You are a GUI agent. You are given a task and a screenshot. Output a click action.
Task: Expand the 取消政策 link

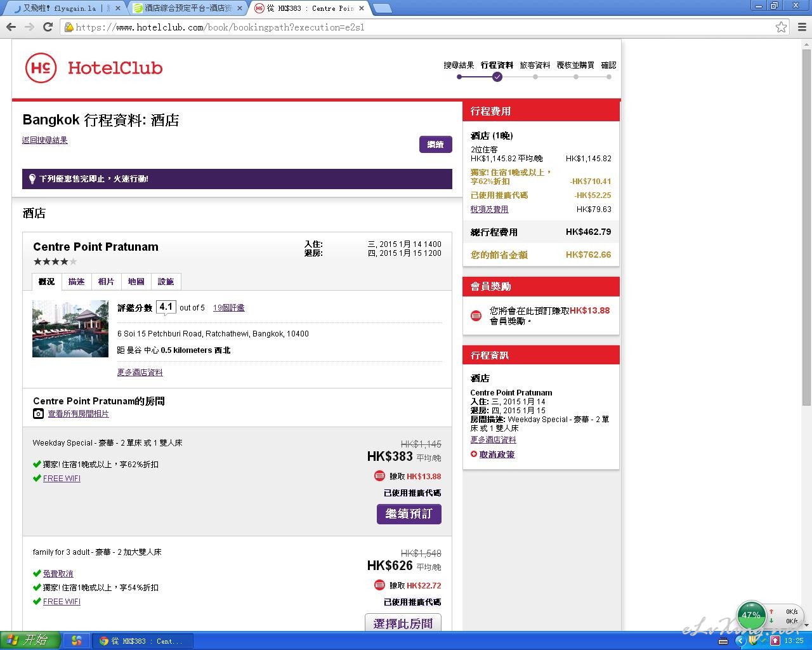click(497, 454)
